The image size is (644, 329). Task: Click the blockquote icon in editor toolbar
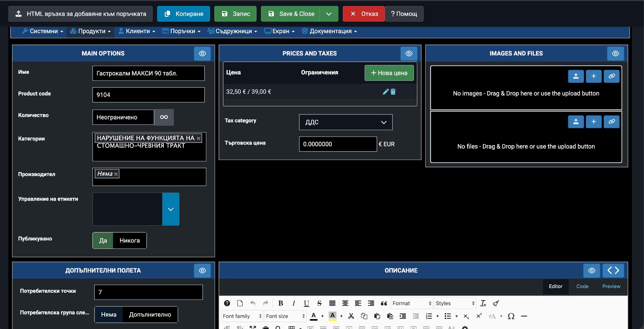(384, 303)
